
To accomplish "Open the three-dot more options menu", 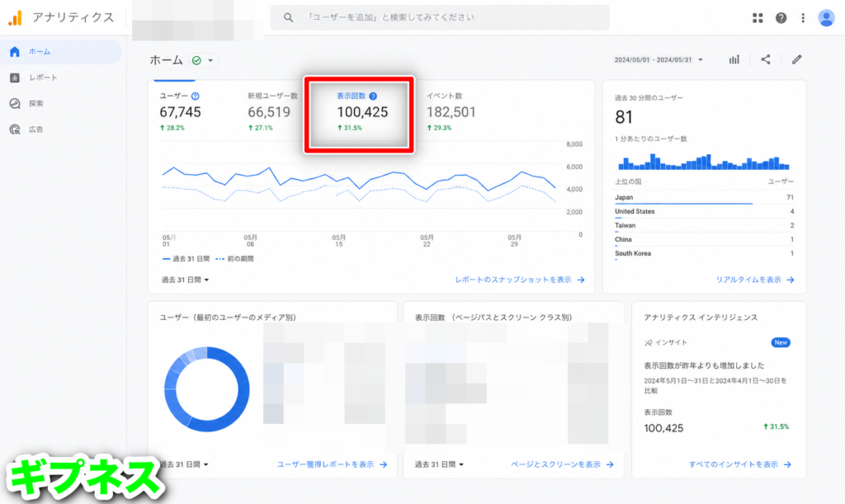I will pos(803,18).
